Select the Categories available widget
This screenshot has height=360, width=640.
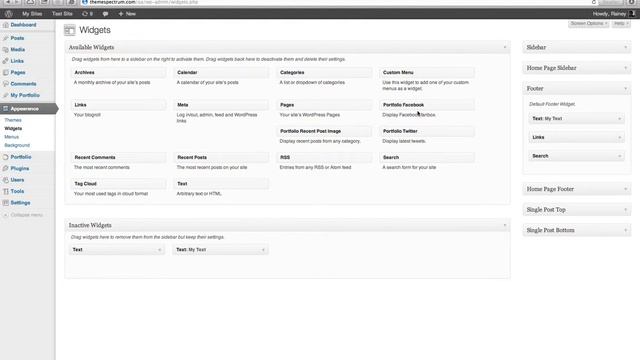(x=324, y=73)
